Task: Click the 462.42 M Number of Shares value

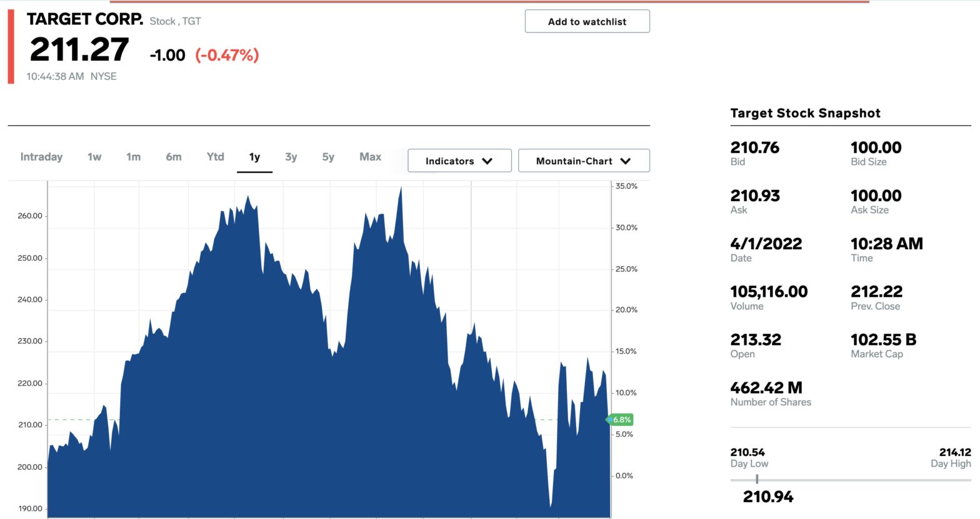Action: [766, 388]
